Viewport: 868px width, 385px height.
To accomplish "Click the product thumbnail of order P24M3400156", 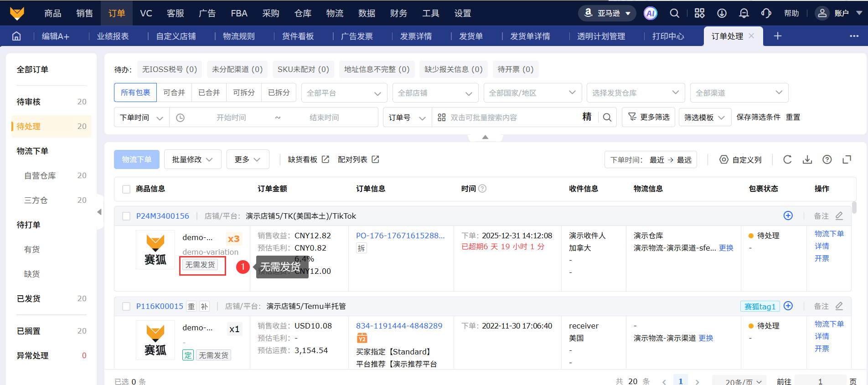I will tap(155, 250).
